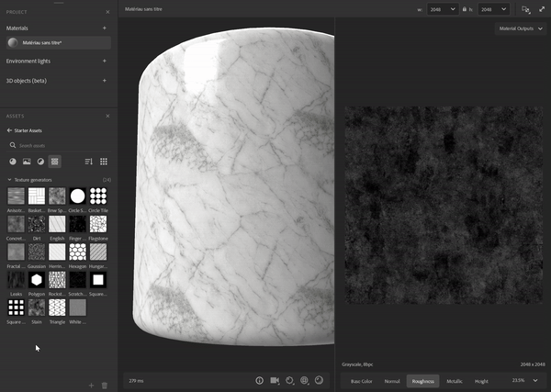Close the Assets panel
The image size is (551, 392).
click(107, 116)
